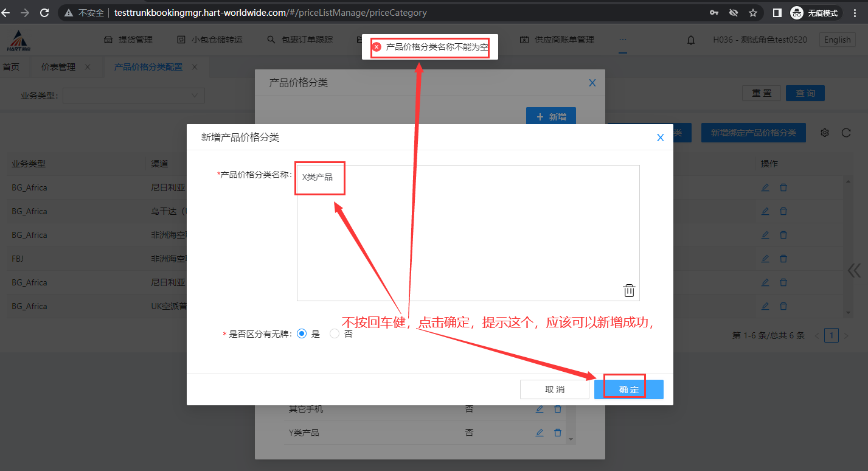Open table settings gear icon

point(825,133)
